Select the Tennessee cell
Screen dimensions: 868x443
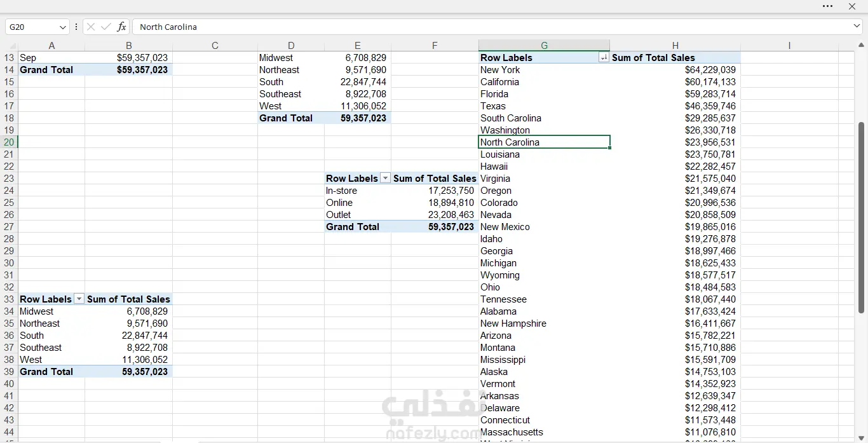pos(544,299)
